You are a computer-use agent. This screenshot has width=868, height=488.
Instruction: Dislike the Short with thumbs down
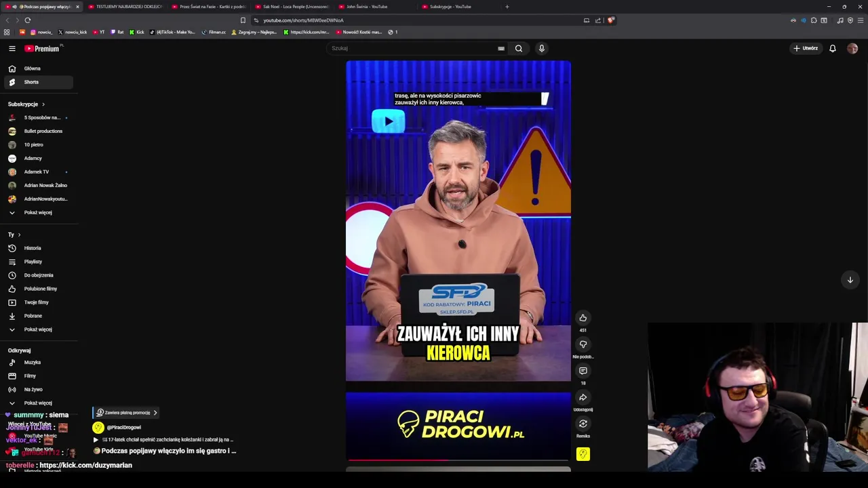pyautogui.click(x=583, y=344)
